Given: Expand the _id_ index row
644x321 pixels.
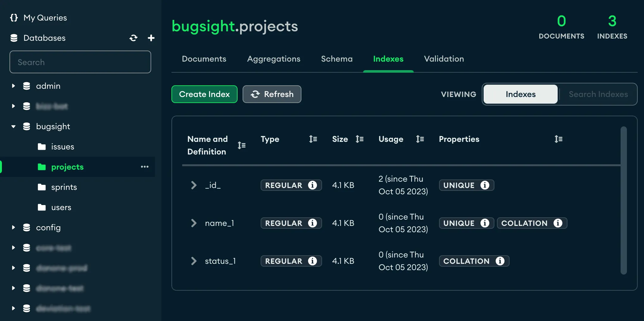Looking at the screenshot, I should 194,185.
